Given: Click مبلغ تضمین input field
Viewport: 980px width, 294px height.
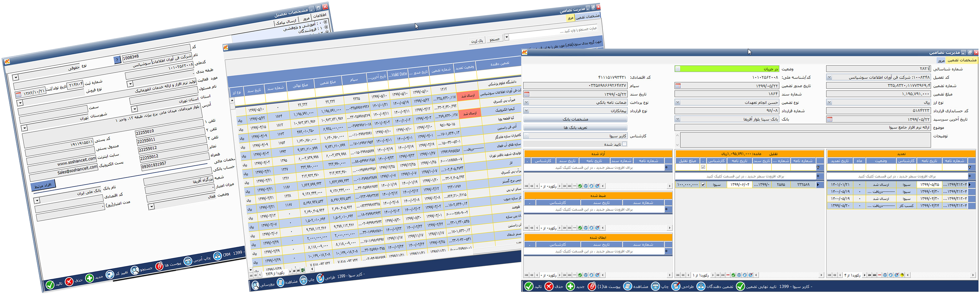Looking at the screenshot, I should click(878, 94).
